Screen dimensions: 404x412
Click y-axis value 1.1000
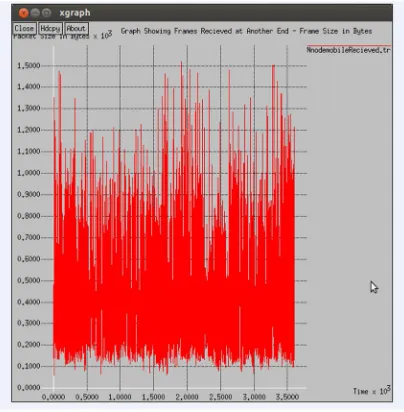point(29,151)
